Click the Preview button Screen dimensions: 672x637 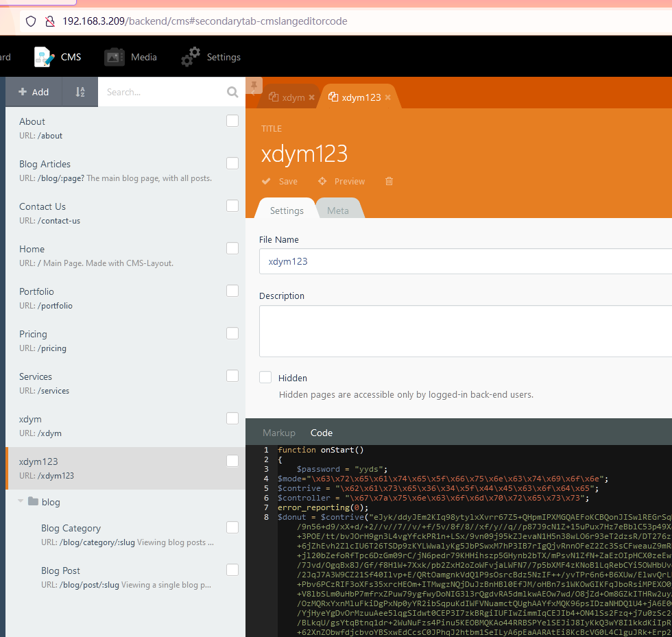point(341,181)
